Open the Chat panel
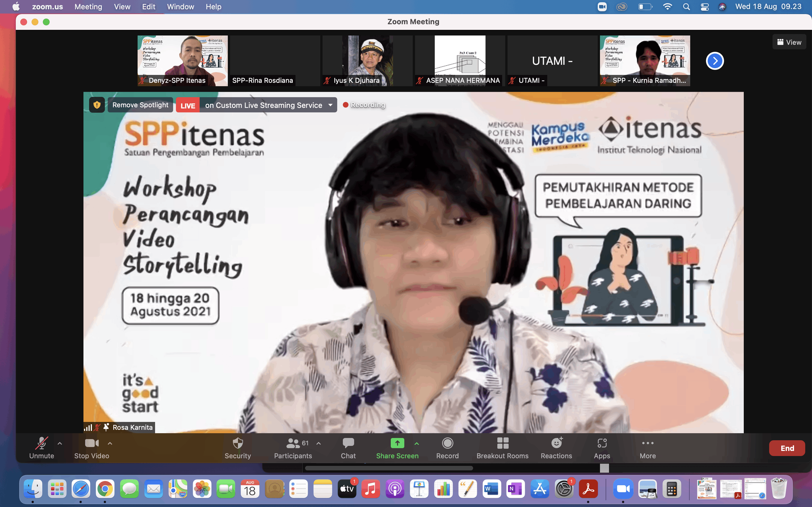Viewport: 812px width, 507px height. [348, 447]
